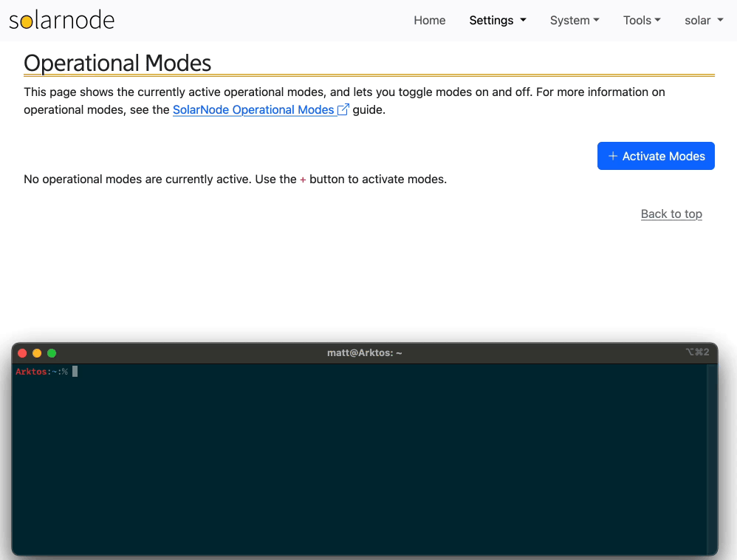Screen dimensions: 737x560
Task: Follow the Back to top link
Action: click(x=671, y=214)
